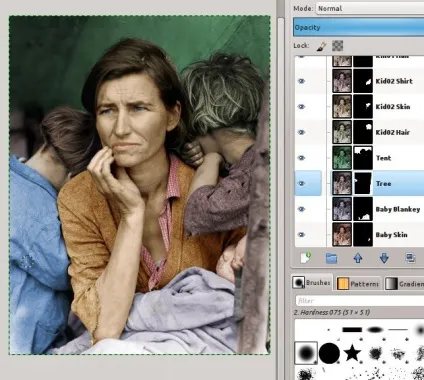Click the Baby Blankey mask thumbnail
This screenshot has width=424, height=380.
pos(363,209)
